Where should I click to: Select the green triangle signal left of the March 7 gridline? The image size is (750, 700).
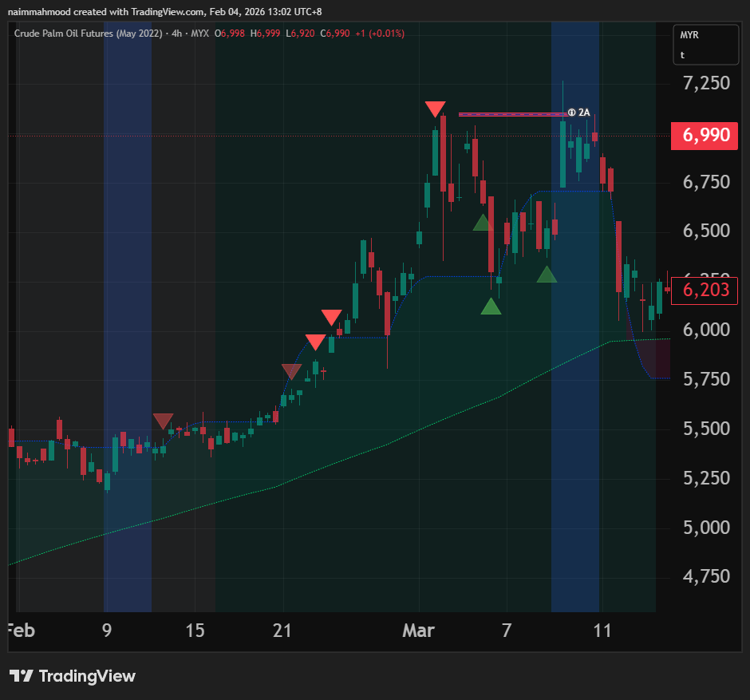coord(482,223)
